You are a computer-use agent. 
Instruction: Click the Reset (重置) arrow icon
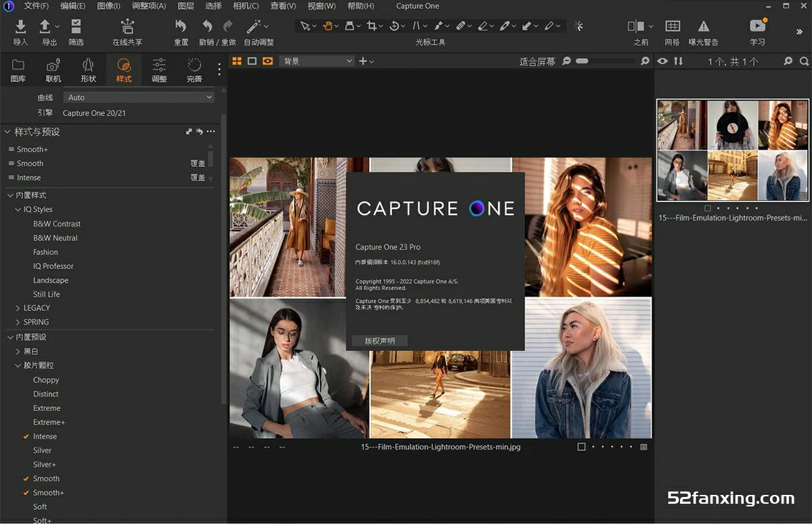(x=181, y=26)
